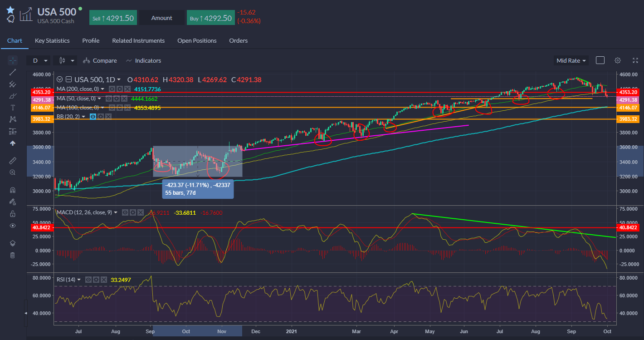
Task: Select the trend line drawing tool
Action: [13, 72]
